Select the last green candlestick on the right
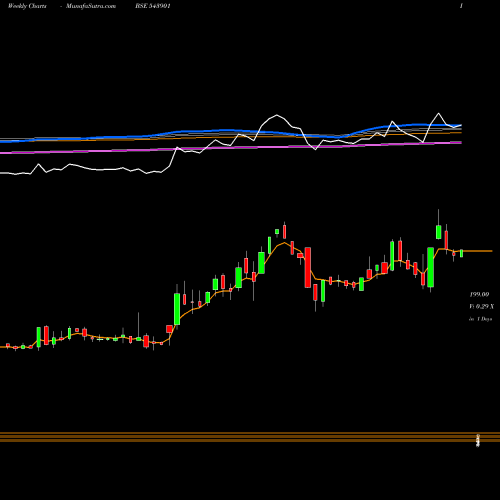 (462, 253)
